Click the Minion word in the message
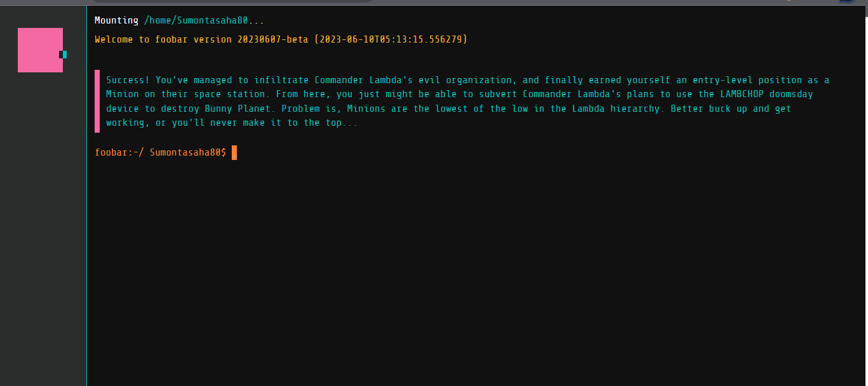 pyautogui.click(x=122, y=94)
